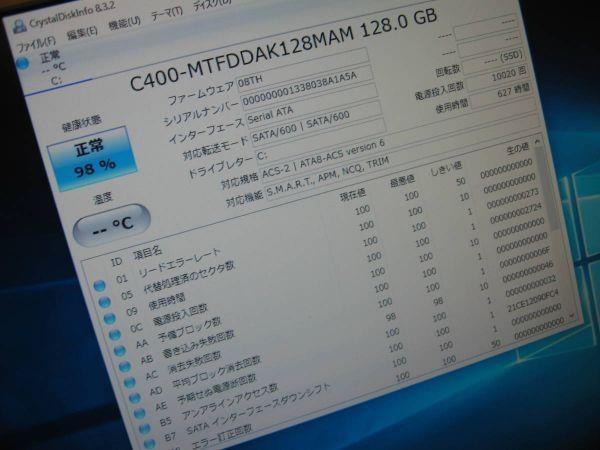Select the 代替処理済のセクタ数 row text
This screenshot has height=450, width=600.
pos(189,277)
